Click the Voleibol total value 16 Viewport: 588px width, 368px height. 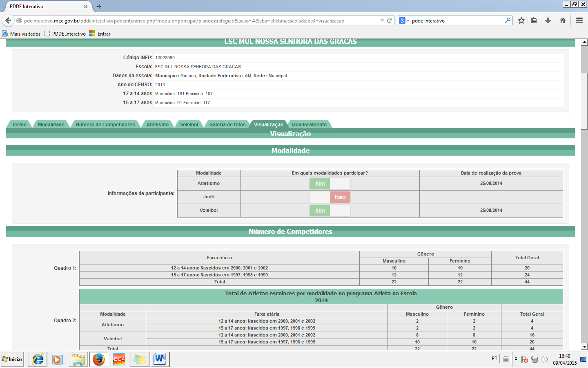[532, 335]
